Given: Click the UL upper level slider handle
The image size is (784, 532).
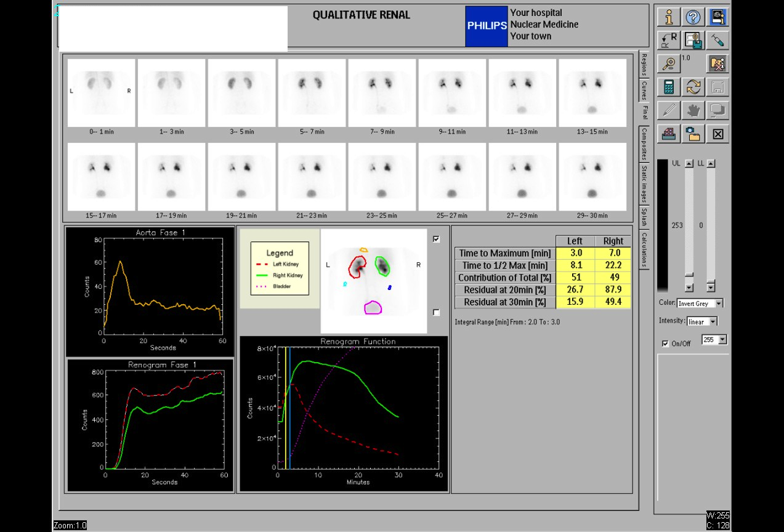Looking at the screenshot, I should (x=689, y=275).
